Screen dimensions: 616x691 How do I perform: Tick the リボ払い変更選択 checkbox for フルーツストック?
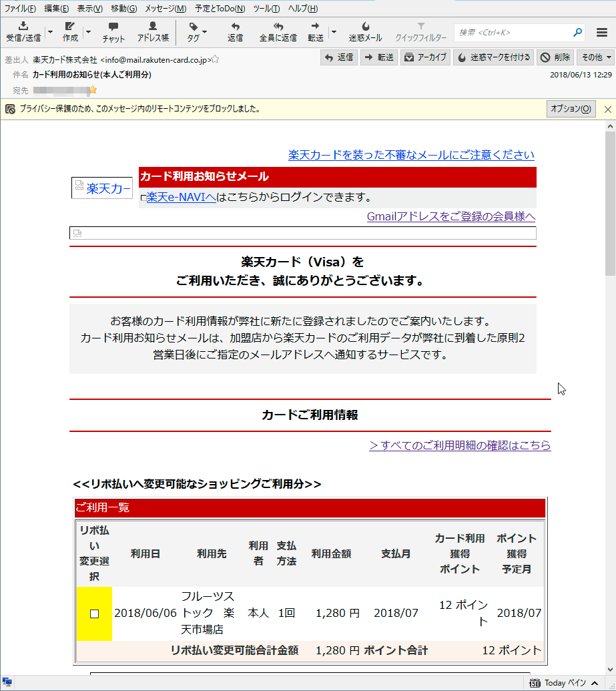[x=94, y=614]
